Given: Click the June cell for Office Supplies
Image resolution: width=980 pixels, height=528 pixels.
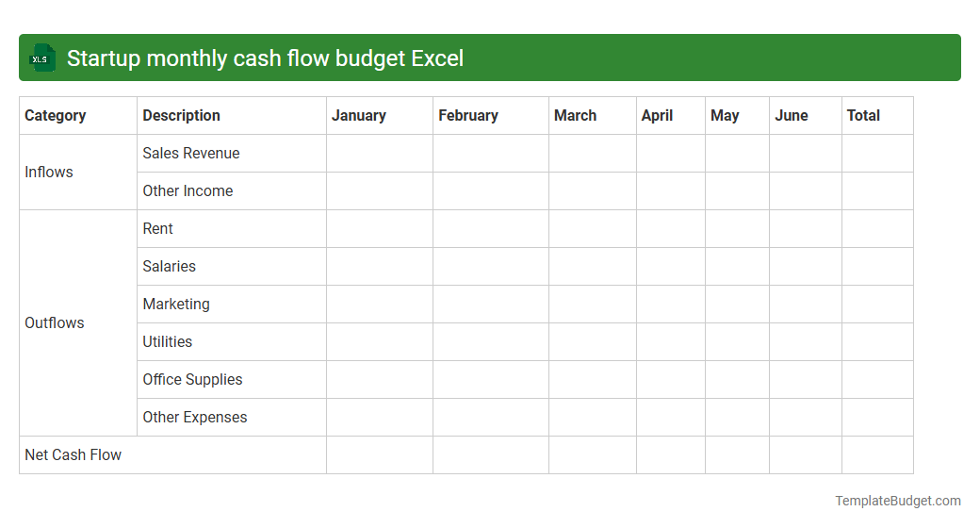Looking at the screenshot, I should pos(805,380).
